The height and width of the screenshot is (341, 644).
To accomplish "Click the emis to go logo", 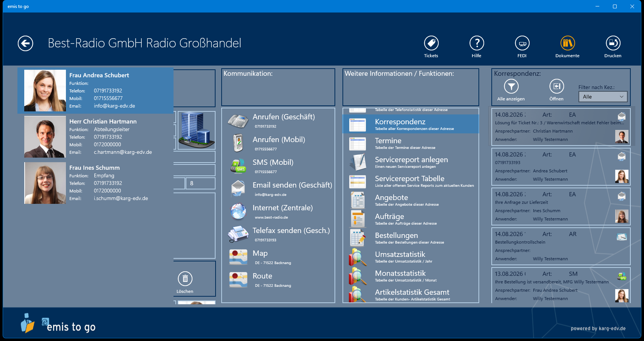I will (58, 324).
